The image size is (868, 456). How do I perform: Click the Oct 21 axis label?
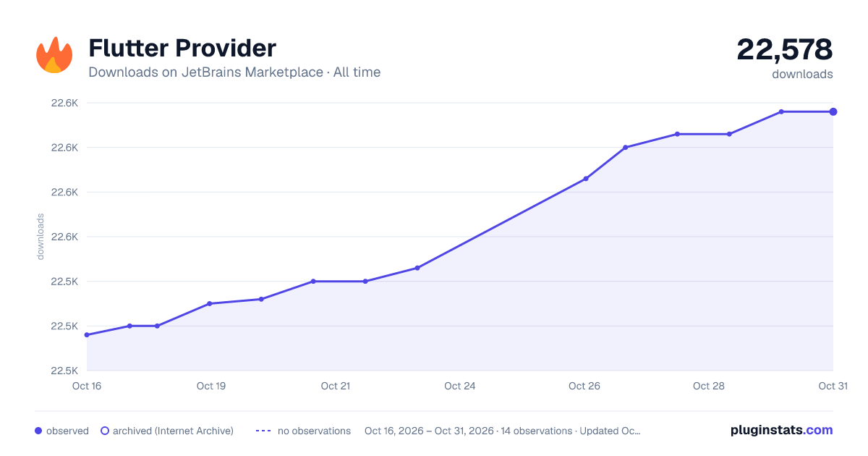pos(336,386)
